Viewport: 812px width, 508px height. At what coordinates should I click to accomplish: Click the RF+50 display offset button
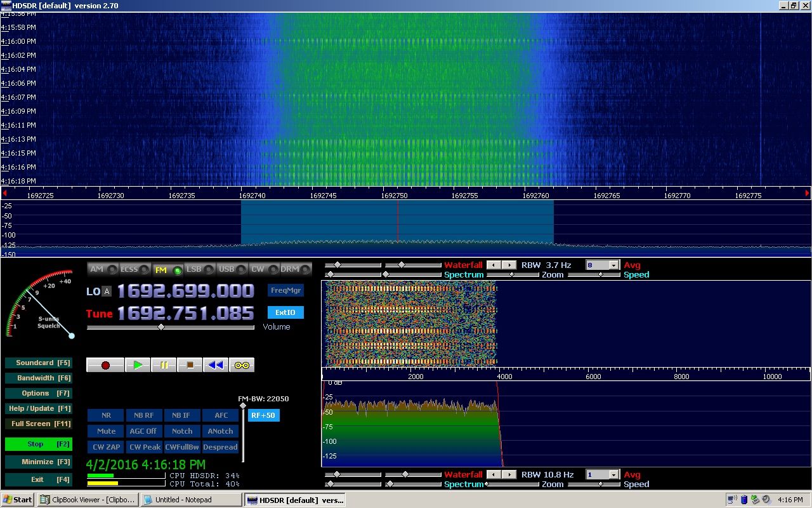(263, 415)
